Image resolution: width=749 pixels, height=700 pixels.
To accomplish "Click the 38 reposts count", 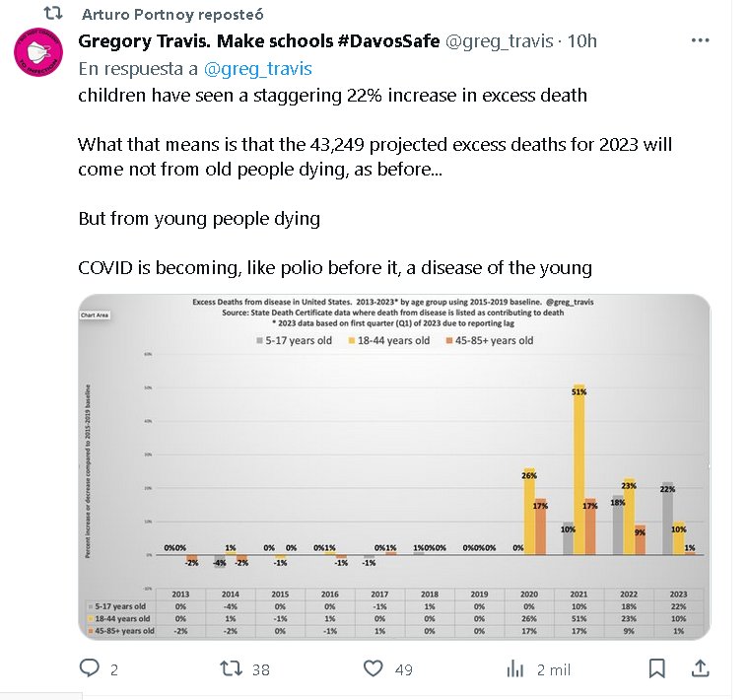I will (x=260, y=669).
